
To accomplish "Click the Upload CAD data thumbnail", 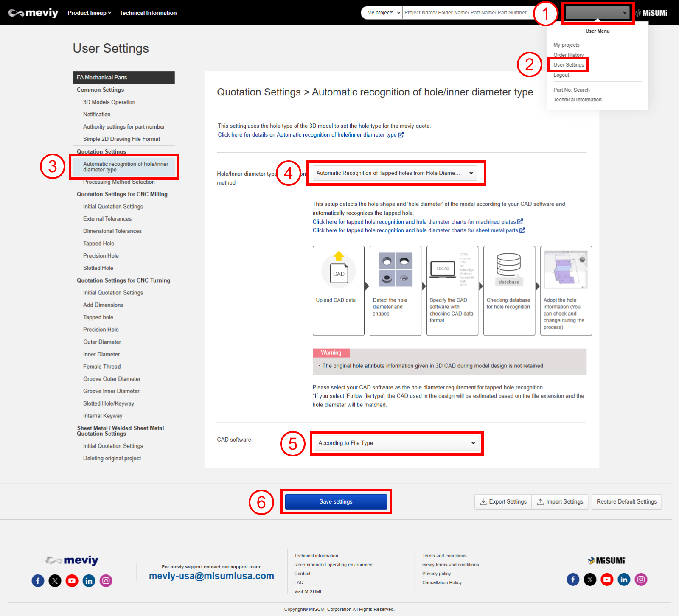I will coord(338,271).
